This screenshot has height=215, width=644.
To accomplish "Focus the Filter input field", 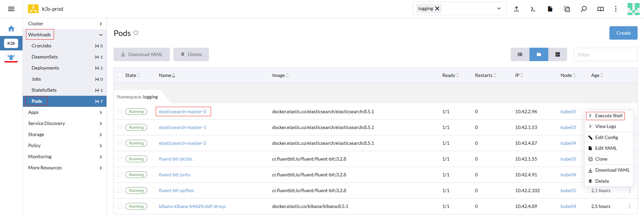I will (x=605, y=54).
